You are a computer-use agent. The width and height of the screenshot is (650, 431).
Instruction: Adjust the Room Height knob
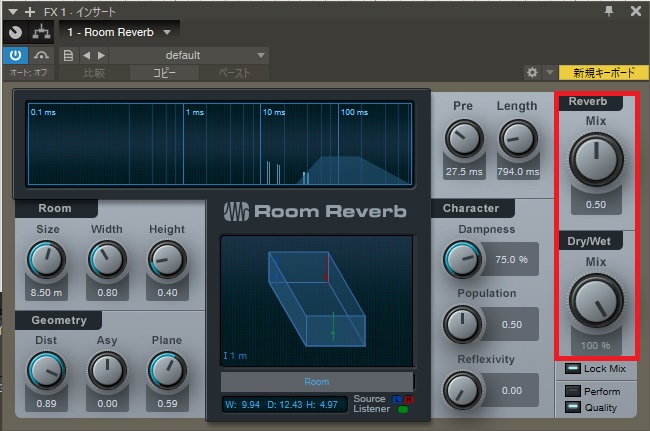click(167, 259)
